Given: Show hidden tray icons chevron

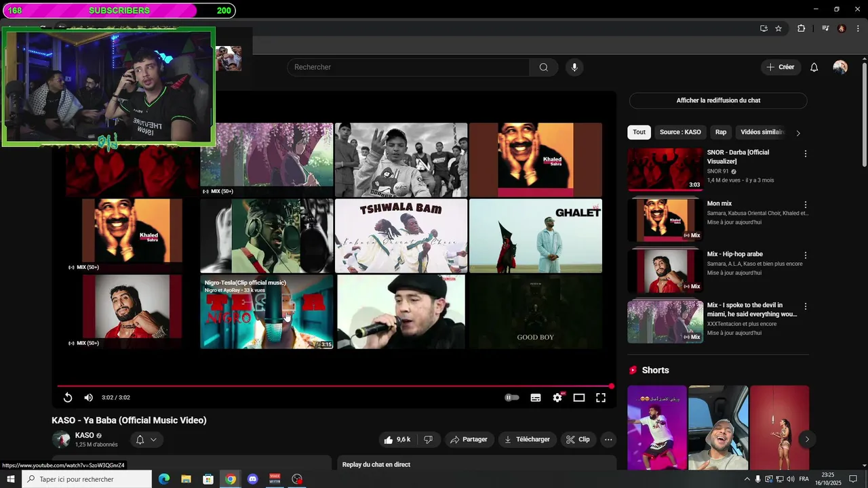Looking at the screenshot, I should click(747, 479).
